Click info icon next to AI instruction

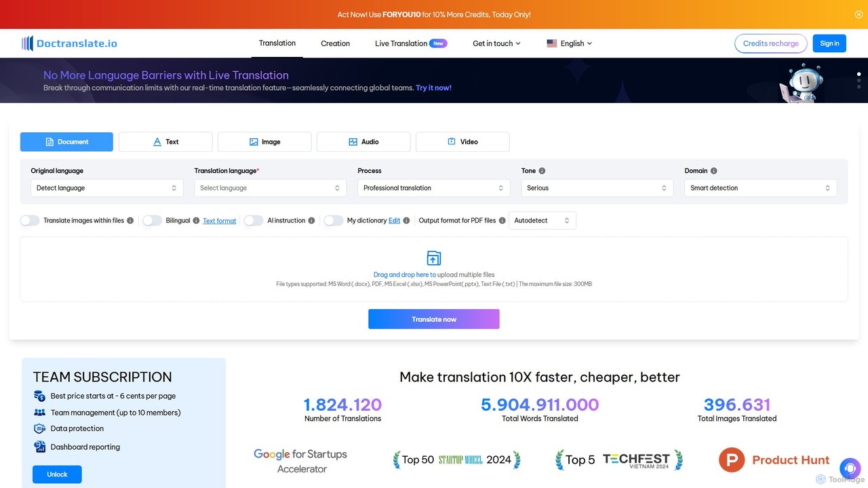(311, 220)
